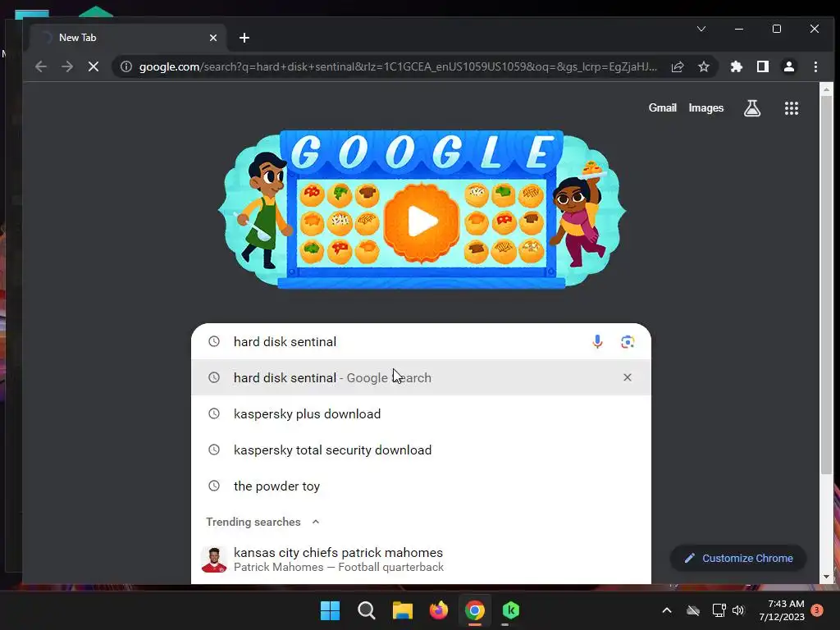Open Chrome three-dot menu
The width and height of the screenshot is (840, 630).
click(815, 66)
